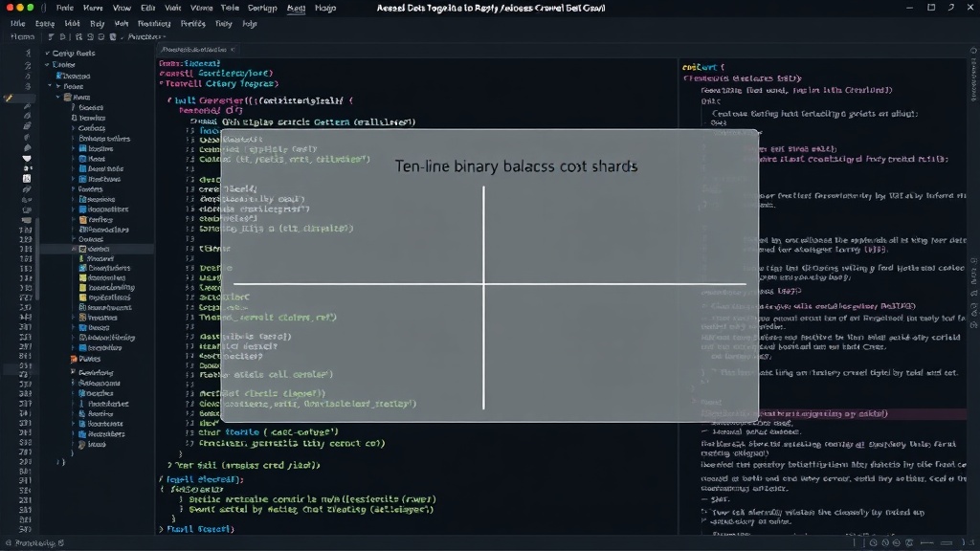Screen dimensions: 980x551
Task: Click the flag icon beside Home in toolbar
Action: coord(51,37)
